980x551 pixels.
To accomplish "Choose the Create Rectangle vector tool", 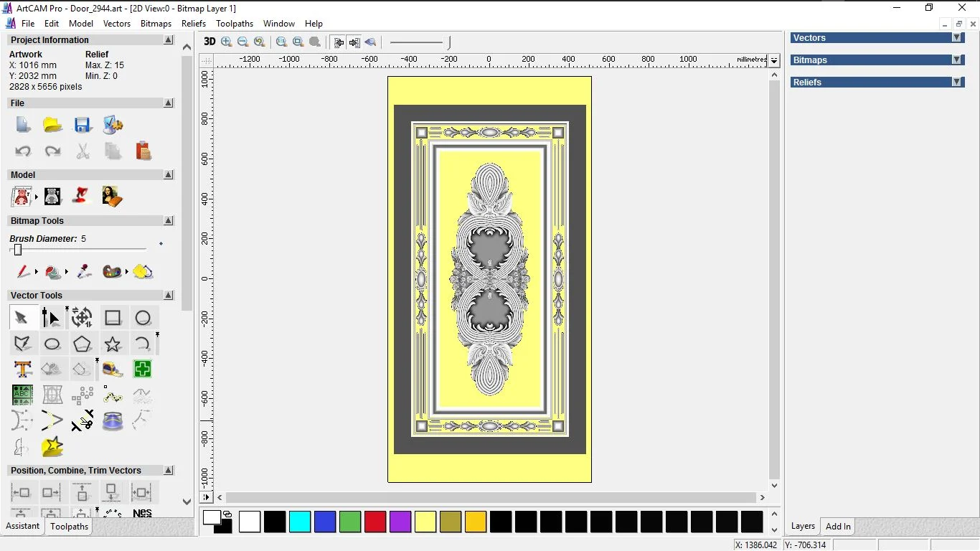I will pos(113,318).
